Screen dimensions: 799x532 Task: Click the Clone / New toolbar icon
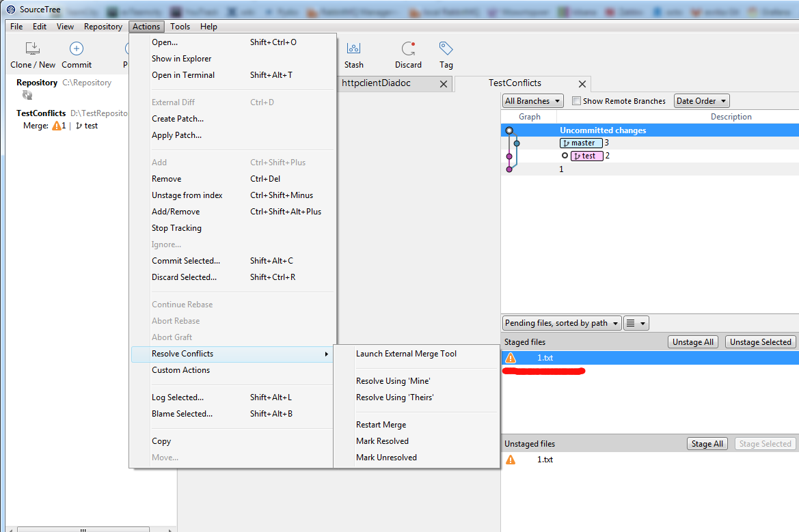tap(33, 49)
